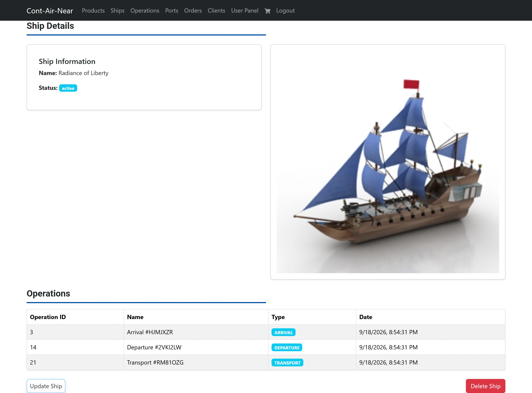
Task: Click the Type column header
Action: coord(312,317)
